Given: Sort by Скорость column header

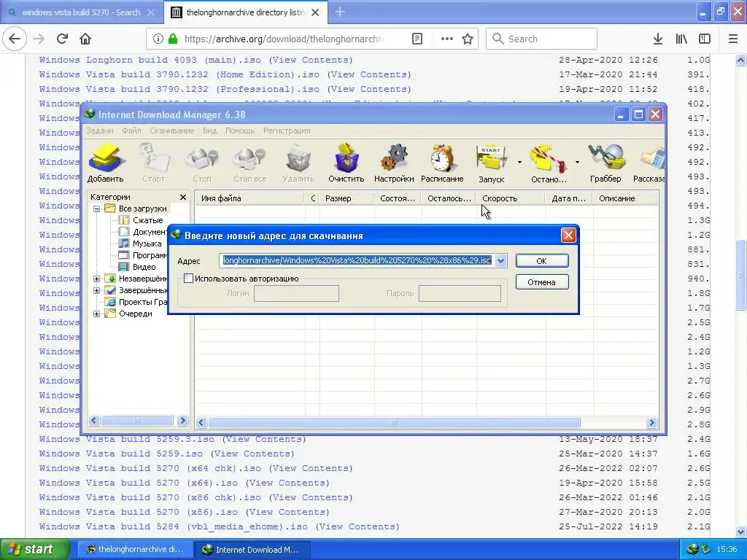Looking at the screenshot, I should (510, 198).
